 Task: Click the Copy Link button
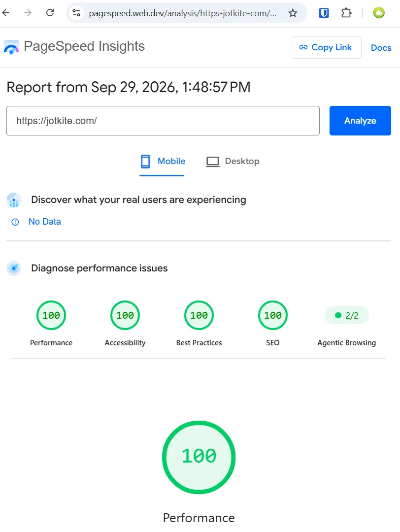tap(327, 47)
